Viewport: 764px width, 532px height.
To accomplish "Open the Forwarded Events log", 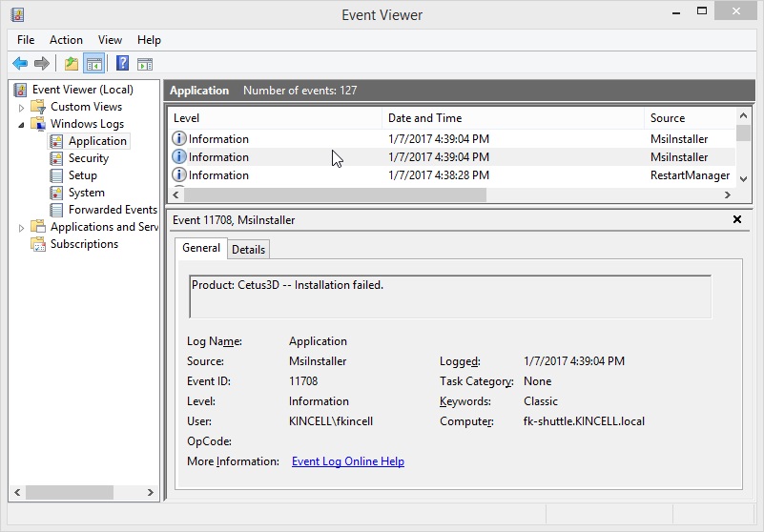I will pyautogui.click(x=114, y=210).
